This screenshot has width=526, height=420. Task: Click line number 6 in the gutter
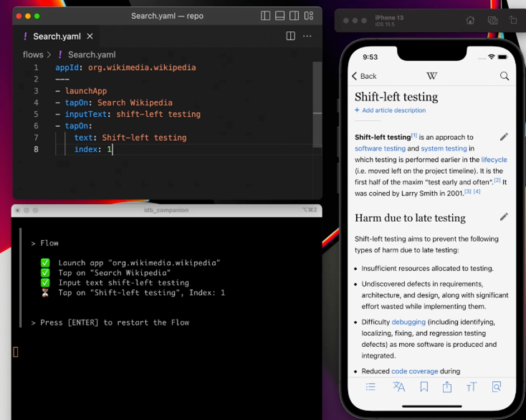(36, 126)
